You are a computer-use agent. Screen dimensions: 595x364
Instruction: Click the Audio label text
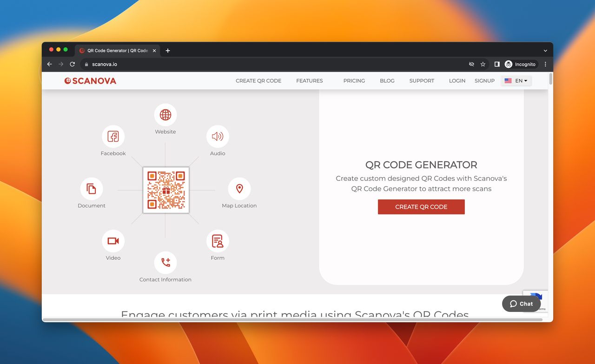pos(218,153)
